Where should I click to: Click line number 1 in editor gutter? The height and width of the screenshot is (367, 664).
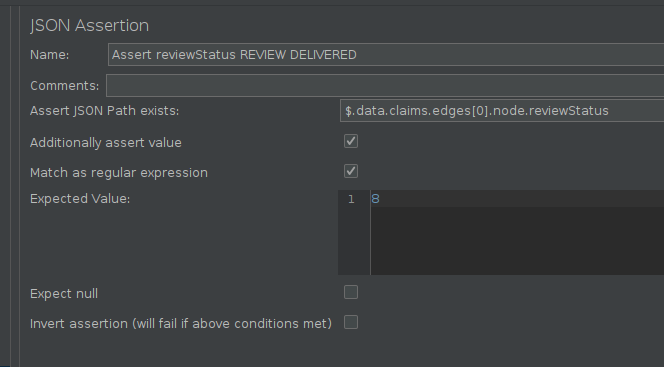[351, 199]
